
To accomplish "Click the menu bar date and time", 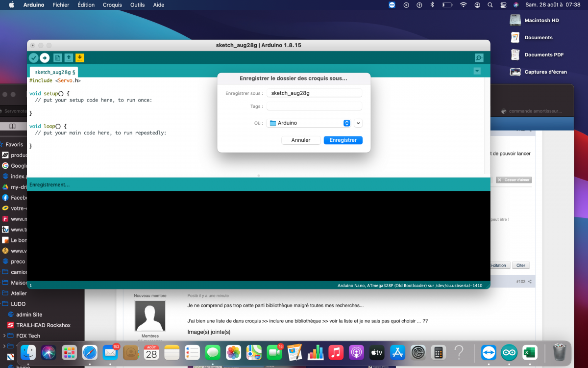I will (x=553, y=5).
